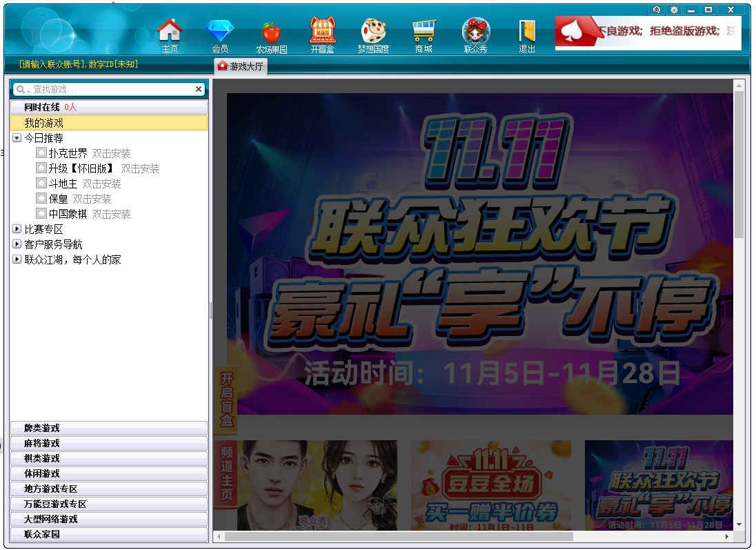
Task: Click the install icon beside 保皇
Action: tap(41, 199)
